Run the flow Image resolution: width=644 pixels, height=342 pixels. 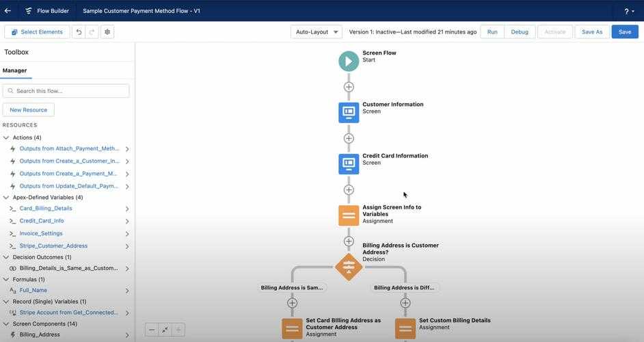coord(492,32)
